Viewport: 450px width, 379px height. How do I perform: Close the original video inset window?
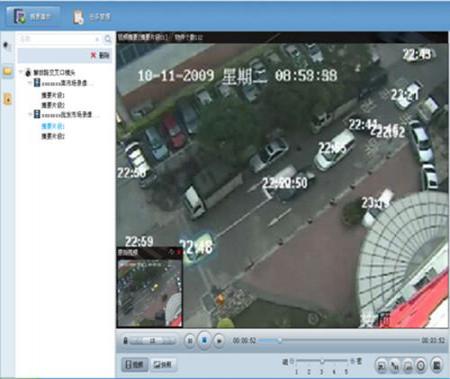tap(179, 252)
